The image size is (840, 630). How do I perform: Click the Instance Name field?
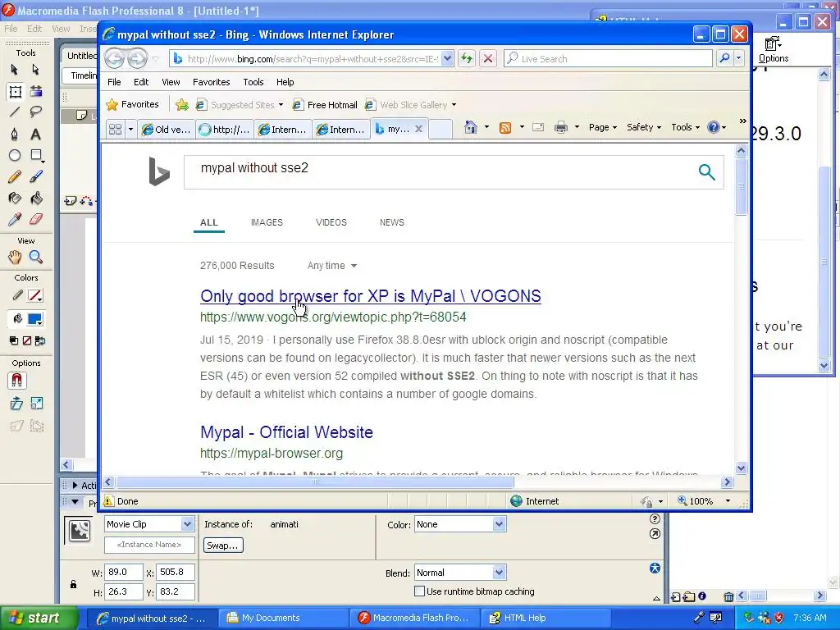tap(149, 545)
